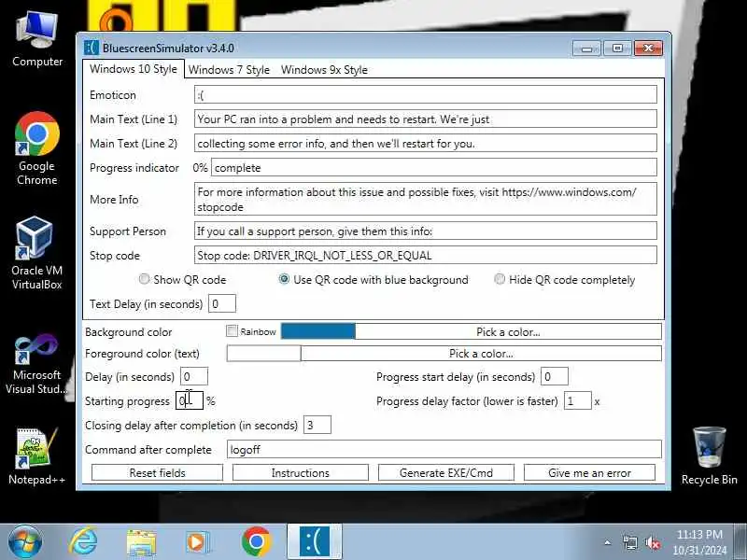747x560 pixels.
Task: Open Microsoft Visual Studio desktop shortcut
Action: (x=36, y=364)
